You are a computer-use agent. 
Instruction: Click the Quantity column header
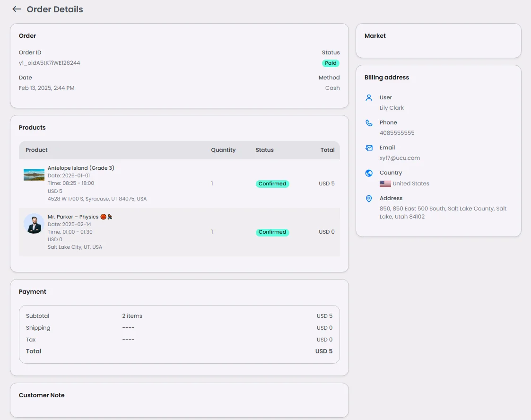(223, 150)
